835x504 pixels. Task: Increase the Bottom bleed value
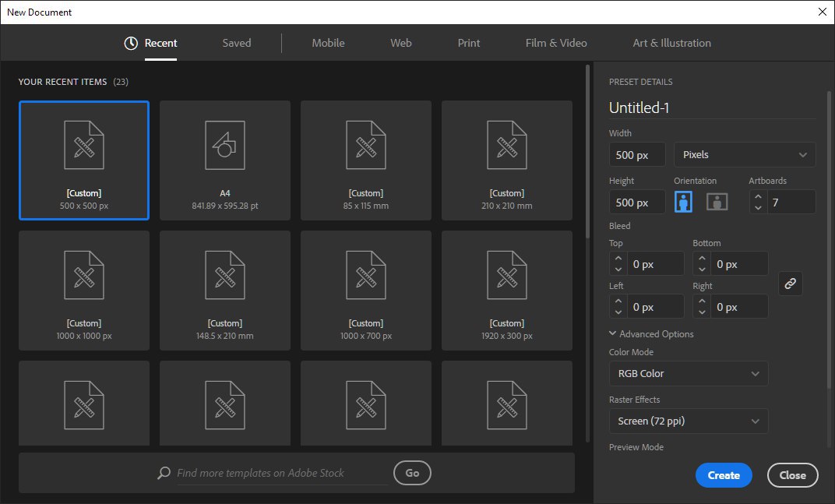702,259
